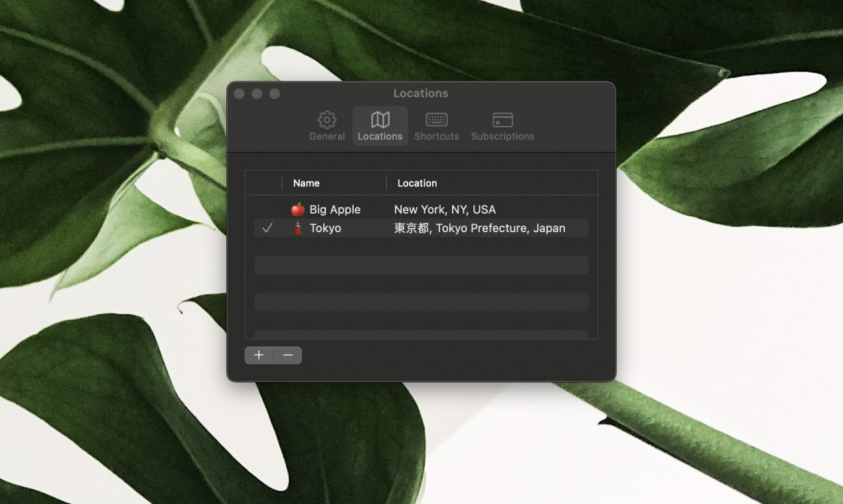Click the Tokyo tower emoji icon

pyautogui.click(x=298, y=228)
